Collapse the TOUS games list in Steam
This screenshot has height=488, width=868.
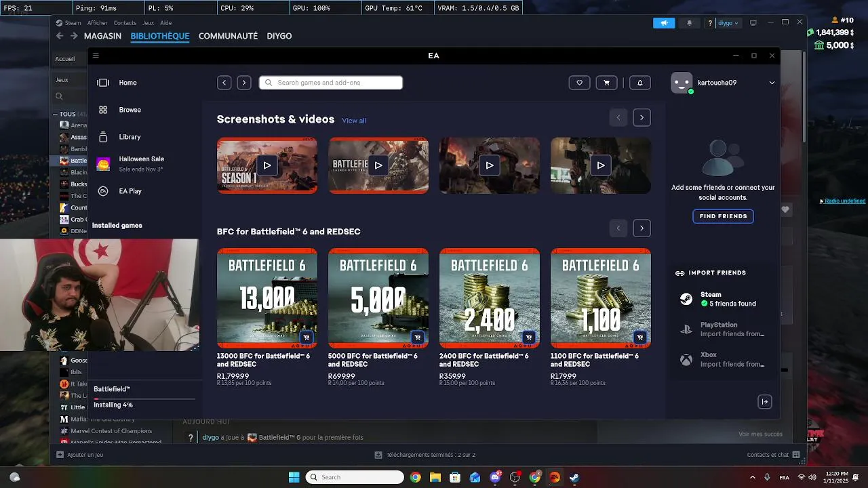pyautogui.click(x=56, y=115)
